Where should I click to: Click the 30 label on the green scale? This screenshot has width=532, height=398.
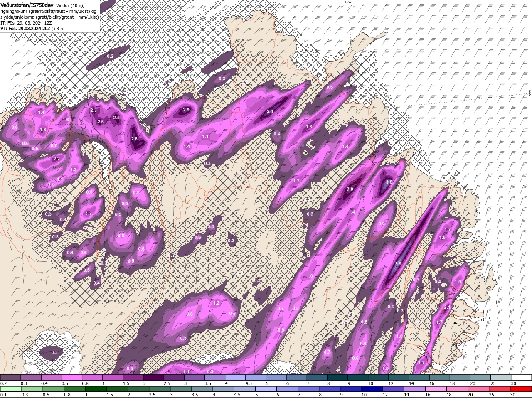(513, 395)
